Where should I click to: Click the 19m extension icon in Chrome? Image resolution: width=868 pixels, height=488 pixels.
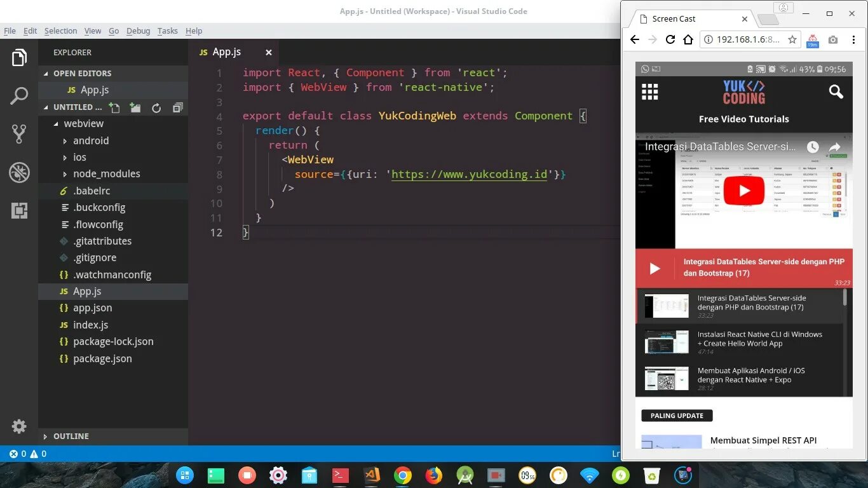click(x=812, y=40)
